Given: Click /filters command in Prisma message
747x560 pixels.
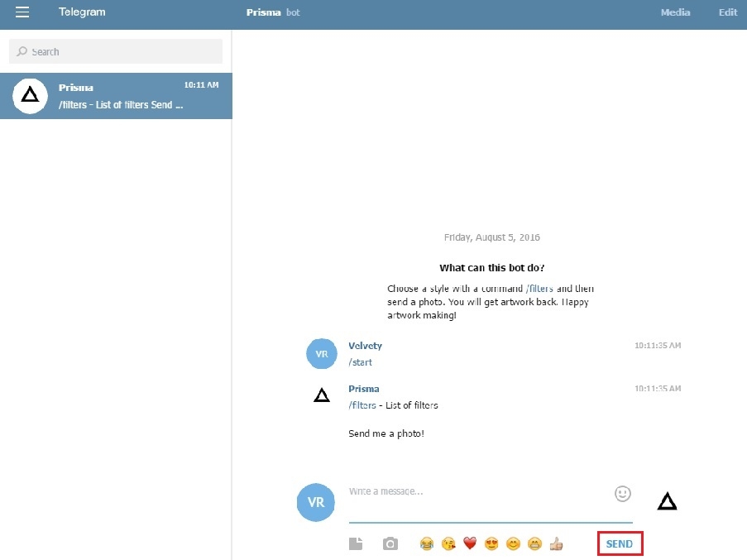Looking at the screenshot, I should tap(362, 405).
